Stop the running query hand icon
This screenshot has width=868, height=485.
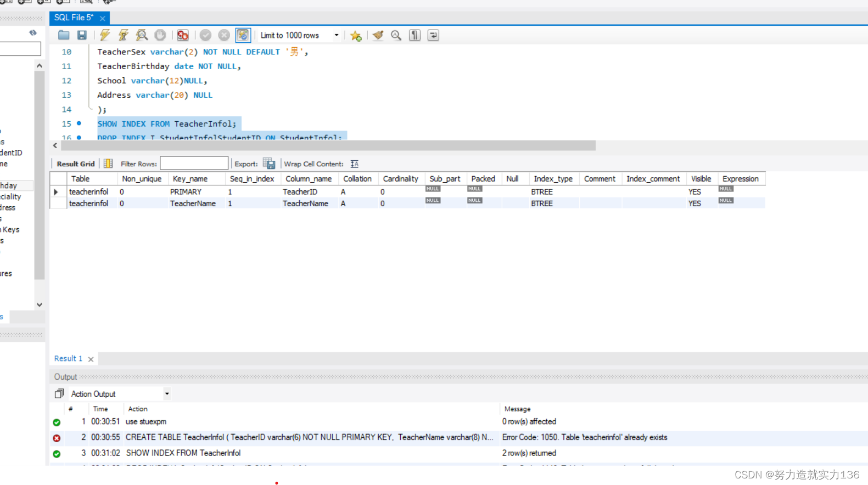coord(160,35)
